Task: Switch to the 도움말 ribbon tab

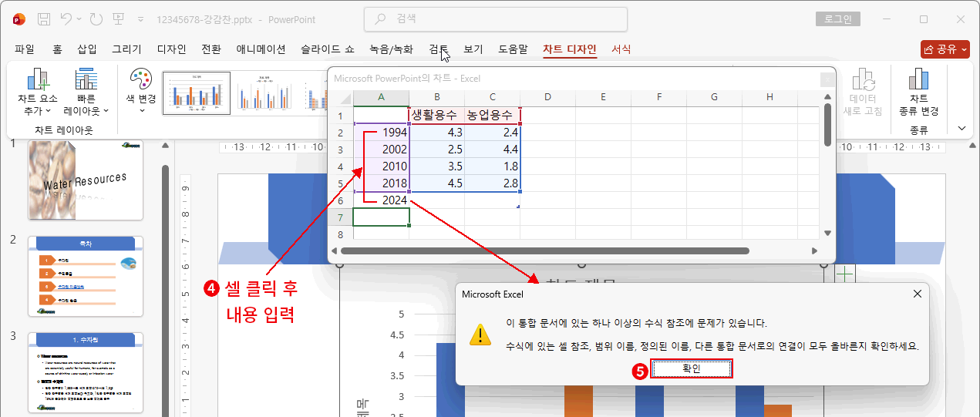Action: (513, 49)
